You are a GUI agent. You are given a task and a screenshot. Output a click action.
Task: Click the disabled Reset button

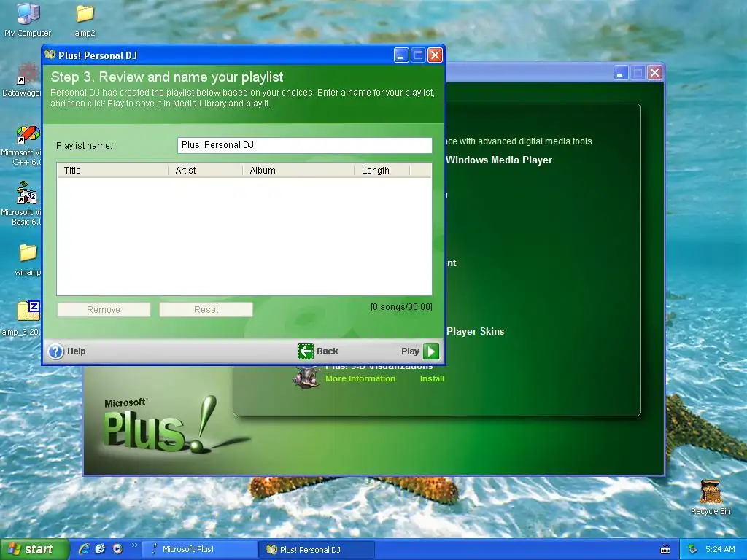point(206,309)
